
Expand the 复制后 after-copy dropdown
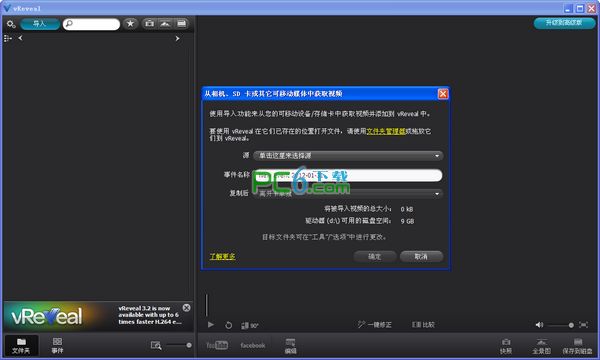click(348, 194)
